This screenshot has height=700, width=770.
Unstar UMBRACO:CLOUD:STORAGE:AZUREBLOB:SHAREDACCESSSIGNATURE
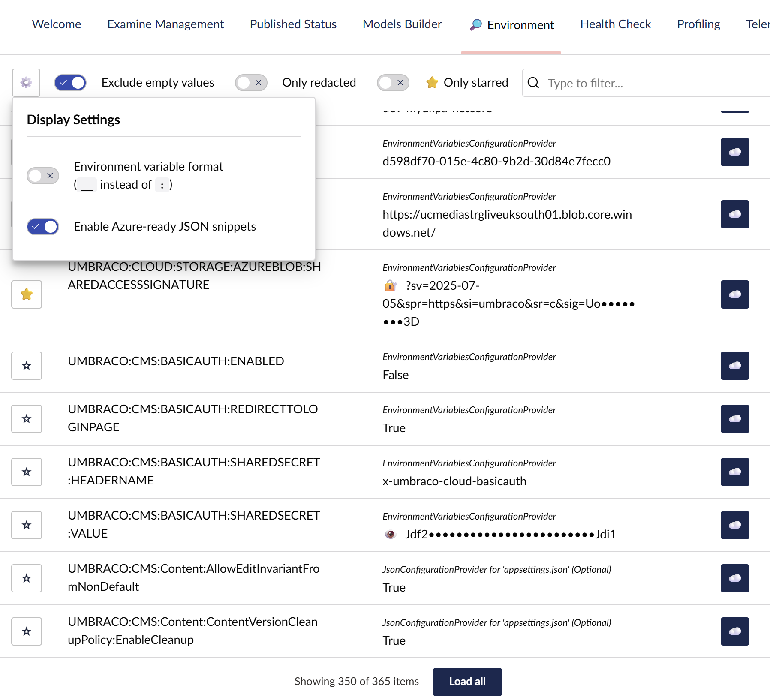26,294
